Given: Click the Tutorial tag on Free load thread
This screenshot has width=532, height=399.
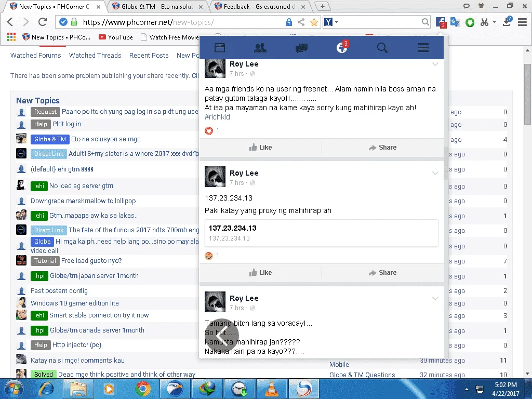Looking at the screenshot, I should pyautogui.click(x=45, y=261).
